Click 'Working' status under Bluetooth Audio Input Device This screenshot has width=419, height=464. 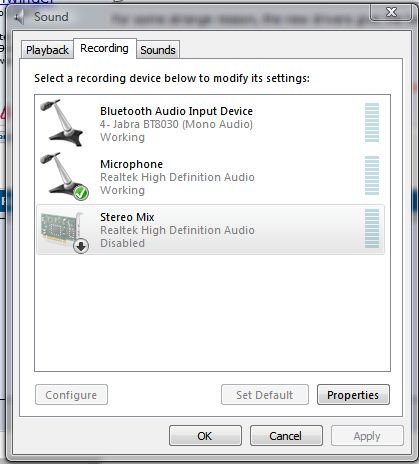pos(122,137)
